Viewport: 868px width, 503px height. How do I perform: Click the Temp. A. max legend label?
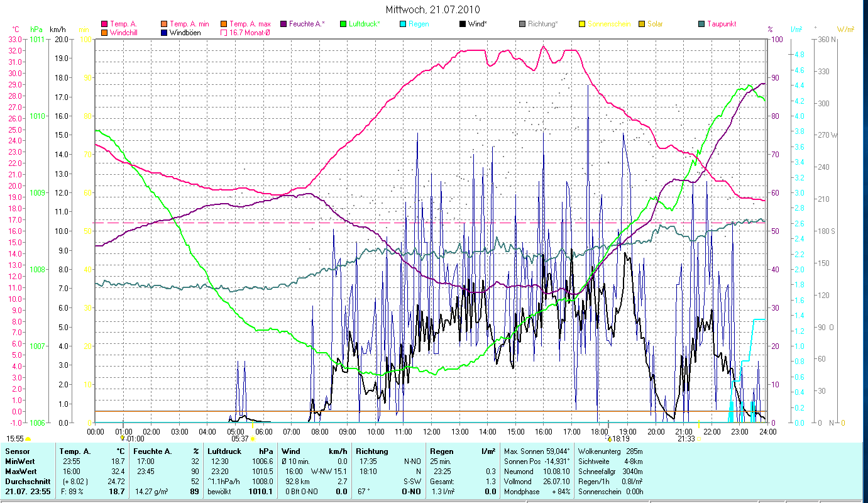[x=250, y=24]
